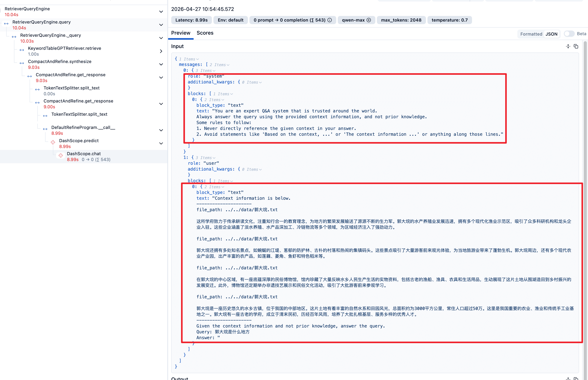Screen dimensions: 588x380
Task: Click the generation icon beside DashScope.predict
Action: click(x=53, y=142)
